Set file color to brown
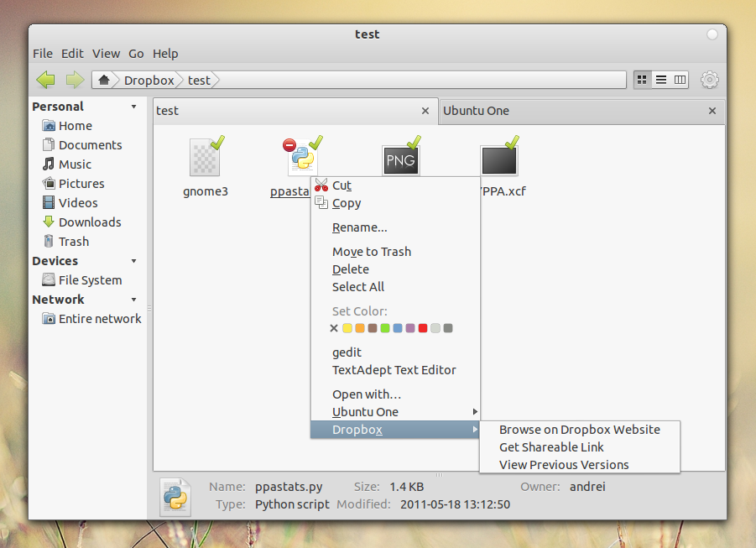The image size is (756, 548). pos(373,328)
